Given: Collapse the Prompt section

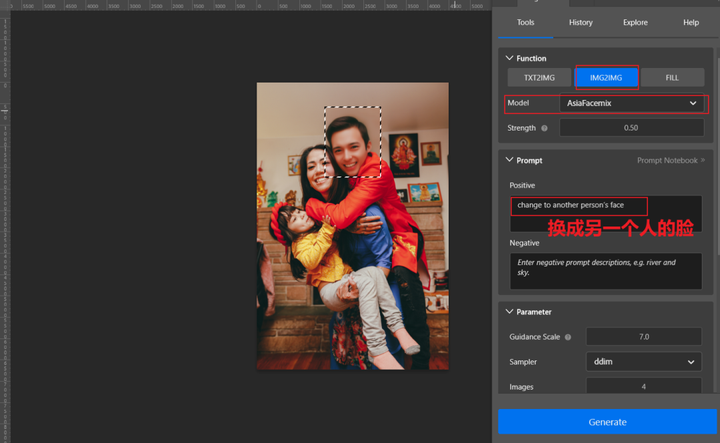Looking at the screenshot, I should 509,160.
